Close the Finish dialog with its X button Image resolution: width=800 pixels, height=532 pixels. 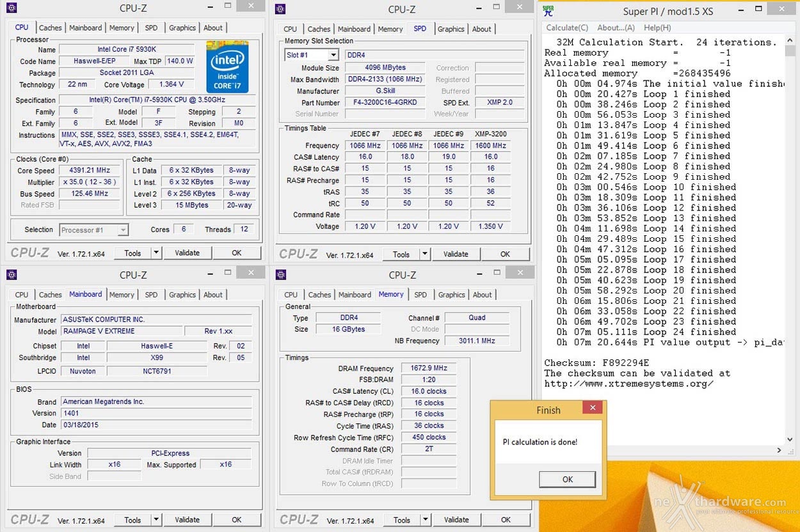pos(593,408)
